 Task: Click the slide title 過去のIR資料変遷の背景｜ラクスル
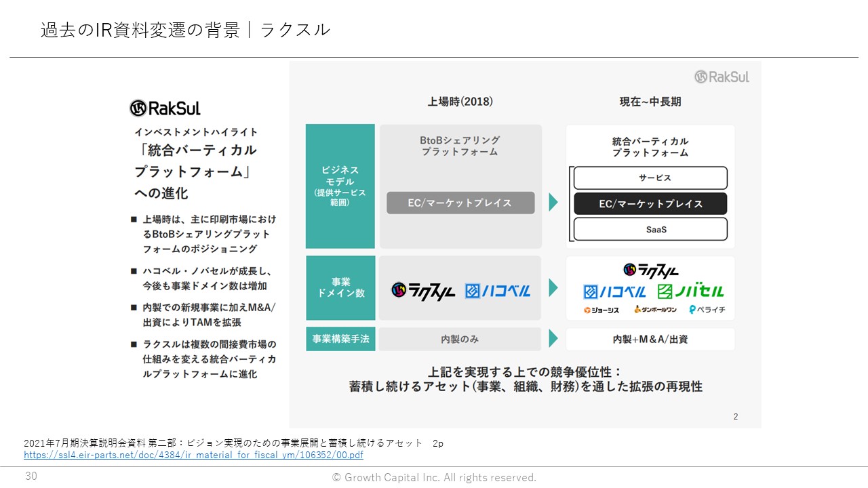(185, 30)
